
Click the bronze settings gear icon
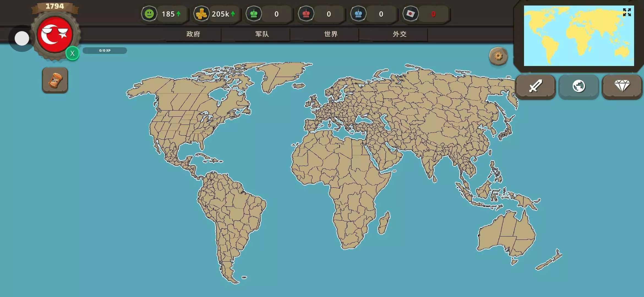coord(498,56)
